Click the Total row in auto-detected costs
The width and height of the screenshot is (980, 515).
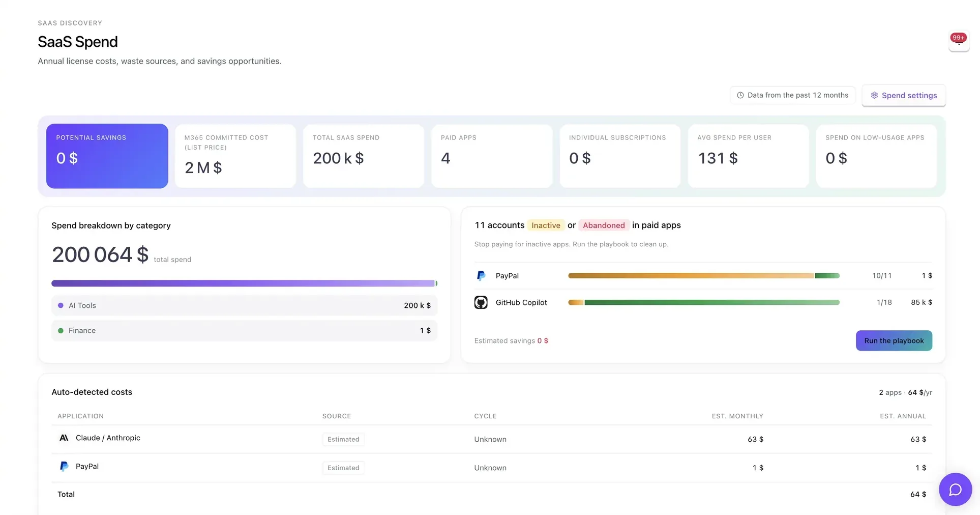click(x=491, y=494)
